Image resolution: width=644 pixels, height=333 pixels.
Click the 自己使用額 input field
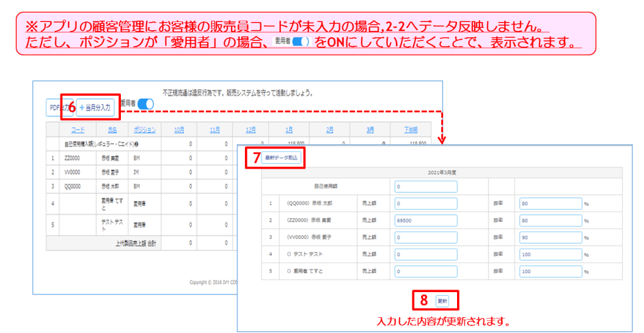(426, 186)
